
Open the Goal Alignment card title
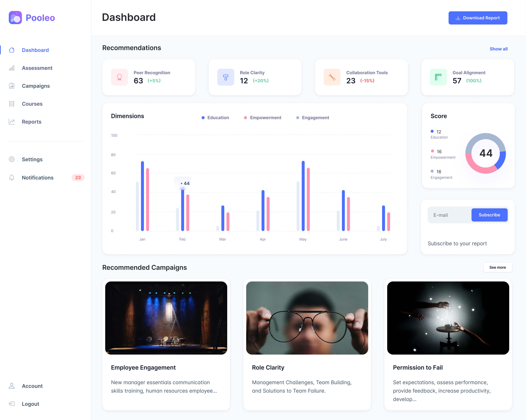(469, 73)
